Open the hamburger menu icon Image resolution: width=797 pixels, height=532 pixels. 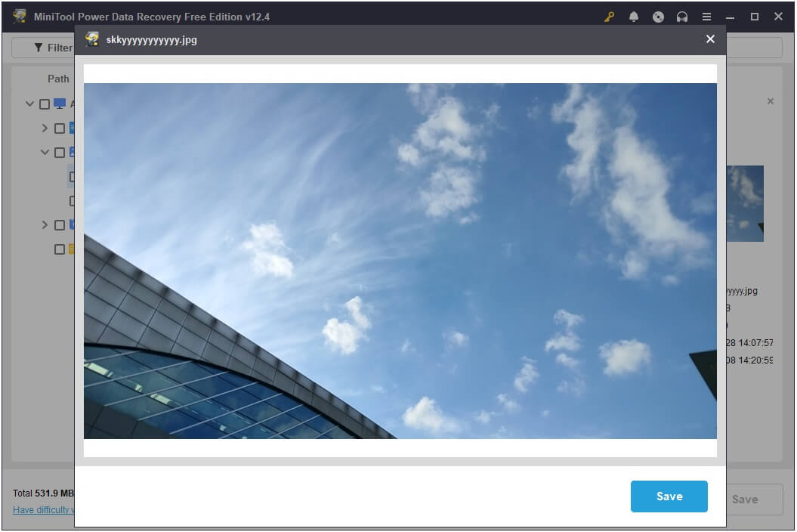[x=706, y=17]
